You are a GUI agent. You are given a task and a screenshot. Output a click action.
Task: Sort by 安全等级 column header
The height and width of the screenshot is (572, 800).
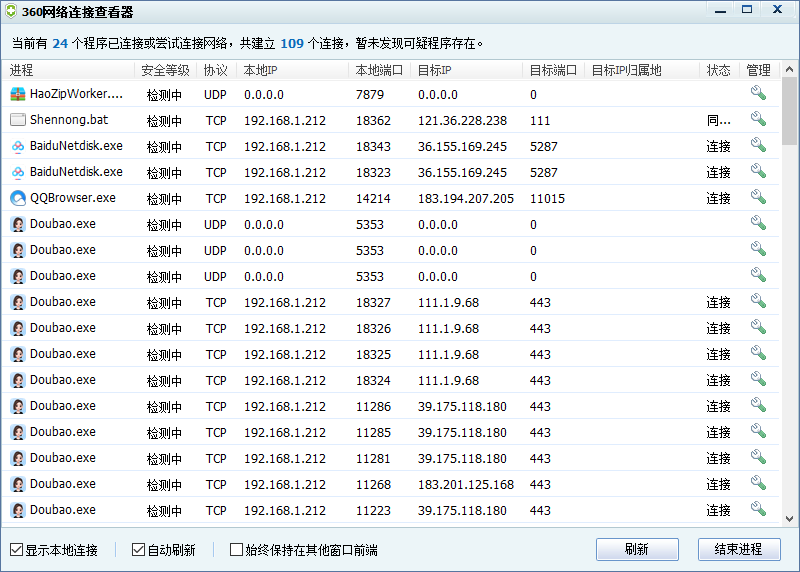coord(165,70)
